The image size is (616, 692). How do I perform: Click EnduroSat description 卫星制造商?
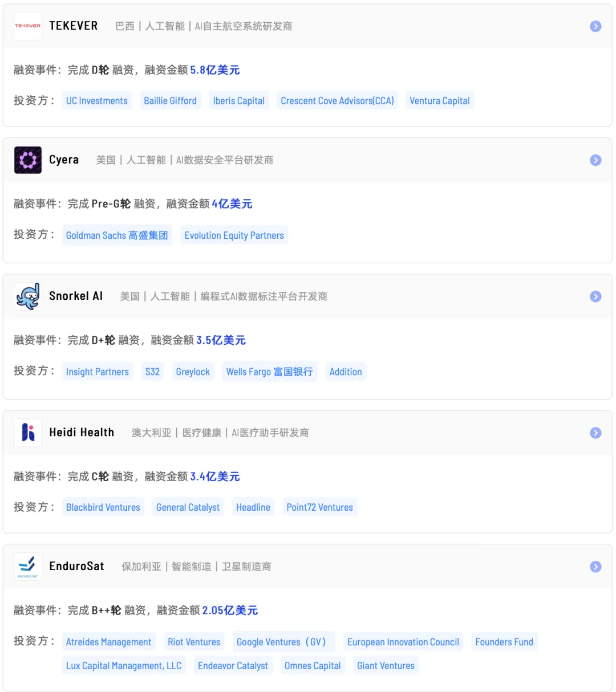pos(246,567)
